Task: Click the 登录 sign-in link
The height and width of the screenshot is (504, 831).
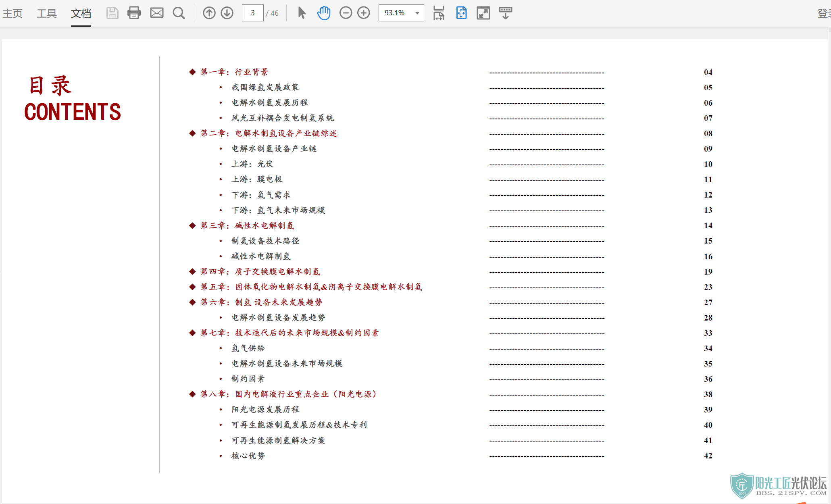Action: tap(824, 14)
